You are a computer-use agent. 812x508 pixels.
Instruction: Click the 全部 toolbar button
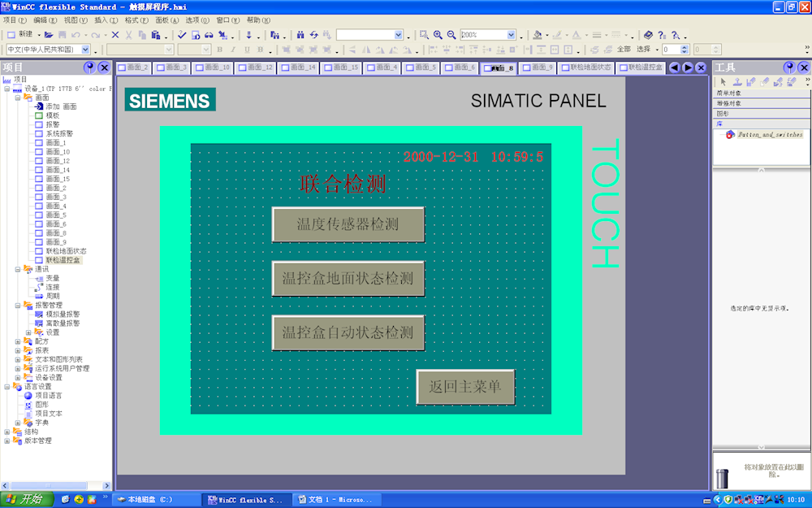point(624,50)
